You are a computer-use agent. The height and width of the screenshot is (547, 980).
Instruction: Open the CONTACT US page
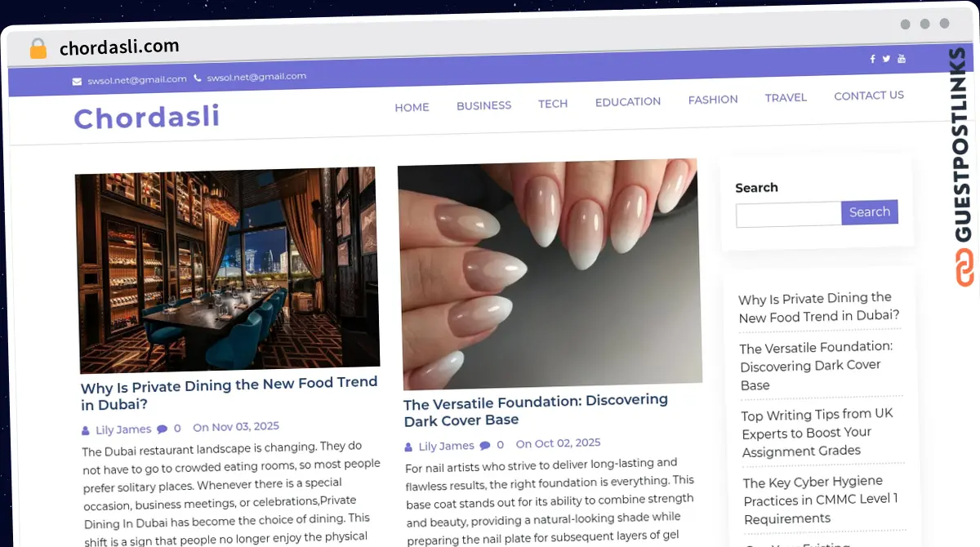pos(869,96)
